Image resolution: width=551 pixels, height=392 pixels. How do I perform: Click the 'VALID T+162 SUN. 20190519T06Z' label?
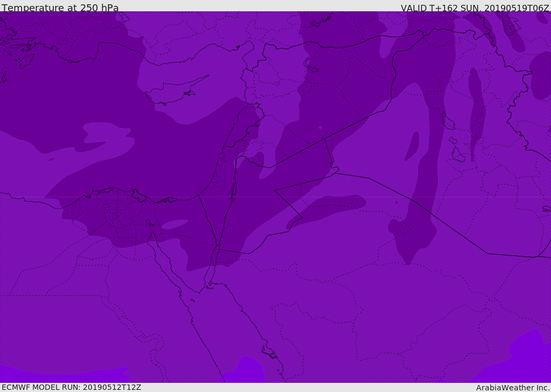click(x=475, y=8)
